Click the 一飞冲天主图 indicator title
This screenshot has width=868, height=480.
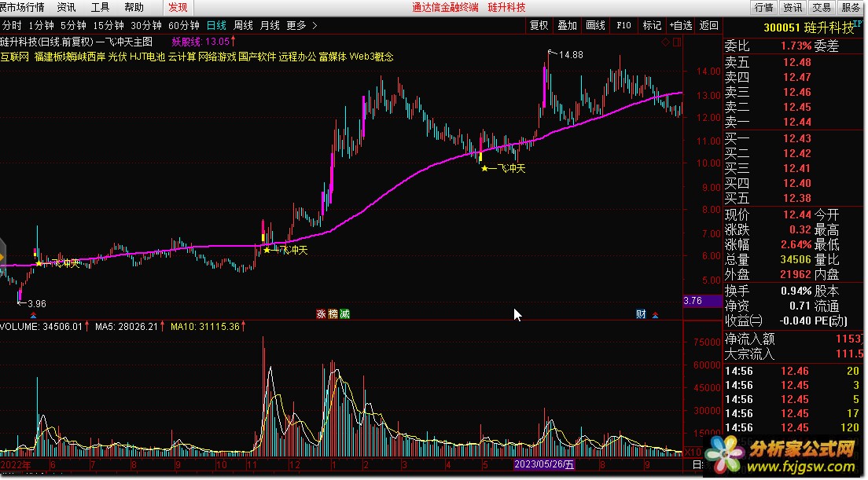[x=124, y=42]
